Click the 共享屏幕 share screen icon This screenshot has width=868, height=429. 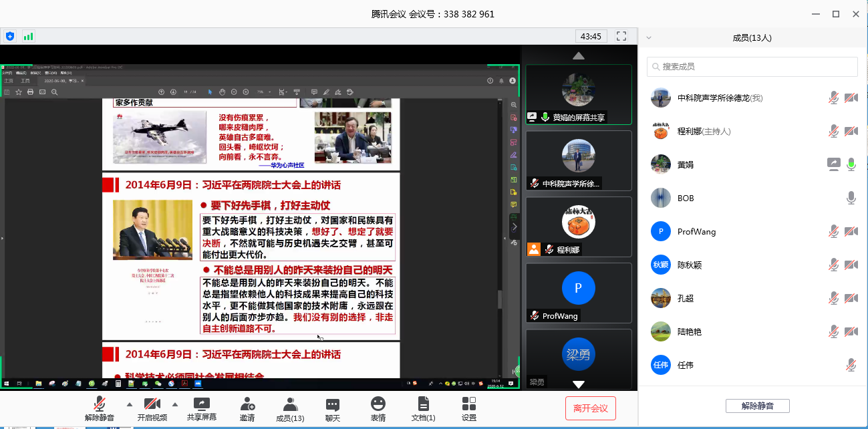[201, 404]
